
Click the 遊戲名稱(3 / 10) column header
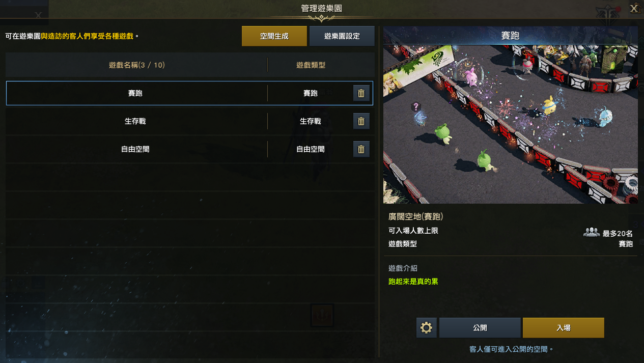pos(137,65)
